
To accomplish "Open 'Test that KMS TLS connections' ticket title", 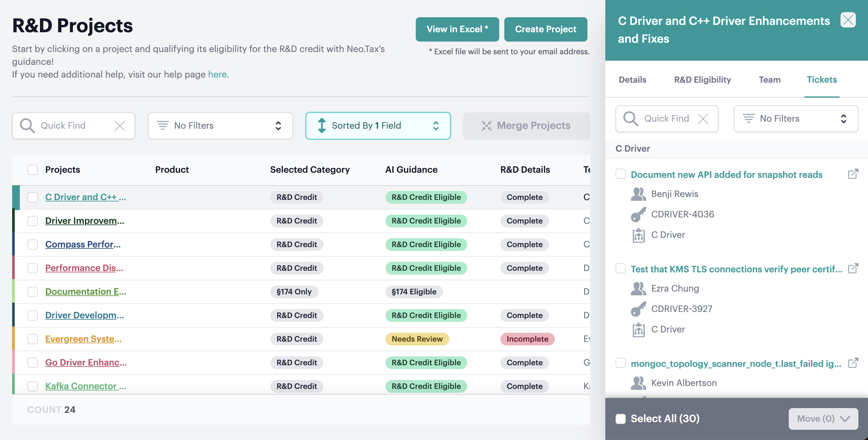I will pyautogui.click(x=736, y=269).
